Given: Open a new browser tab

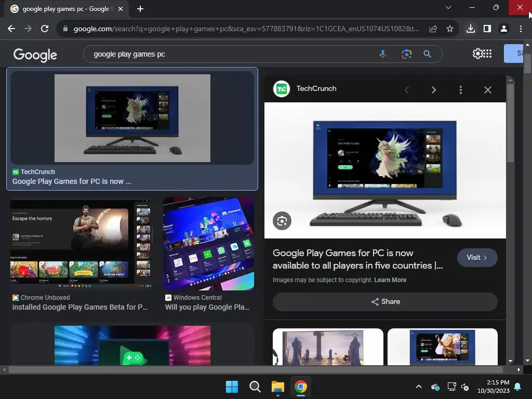Looking at the screenshot, I should 140,9.
